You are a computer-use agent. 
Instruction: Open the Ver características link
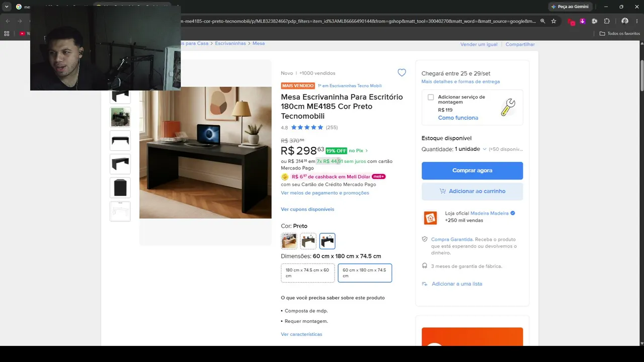coord(301,334)
